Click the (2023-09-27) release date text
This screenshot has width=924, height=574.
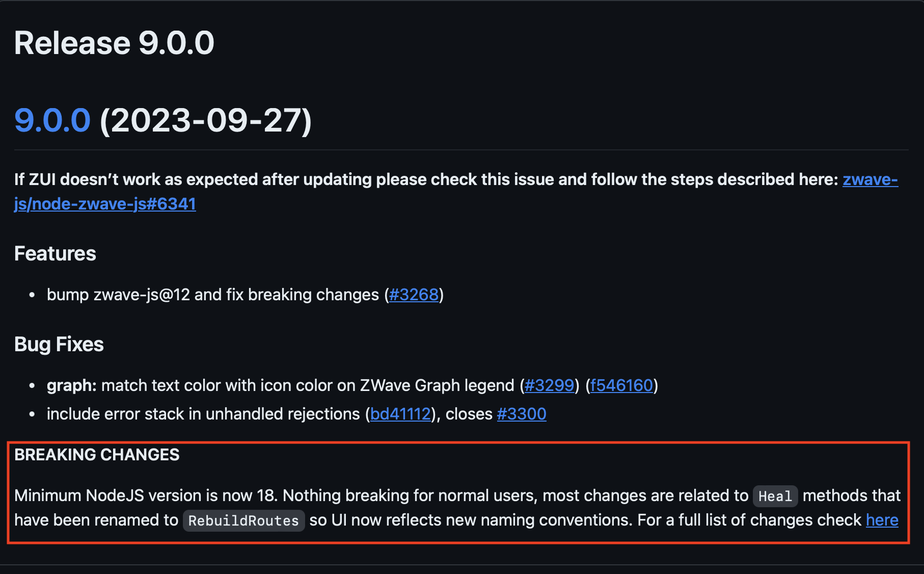coord(205,121)
